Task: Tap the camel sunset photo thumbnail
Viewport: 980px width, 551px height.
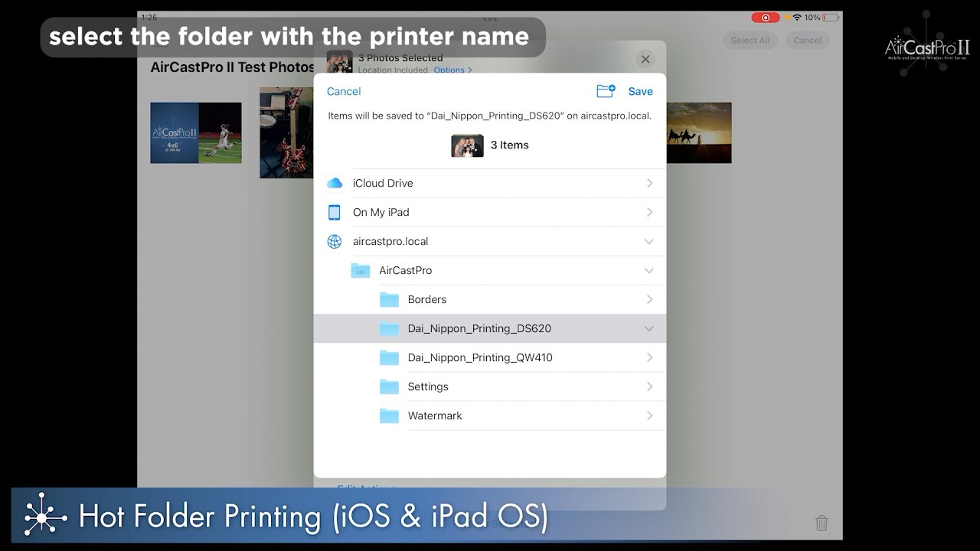Action: click(x=699, y=133)
